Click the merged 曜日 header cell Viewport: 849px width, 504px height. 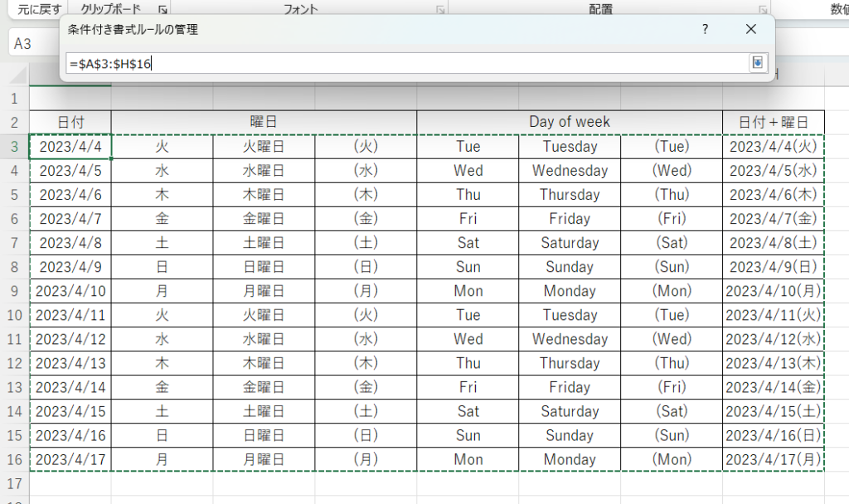tap(264, 122)
